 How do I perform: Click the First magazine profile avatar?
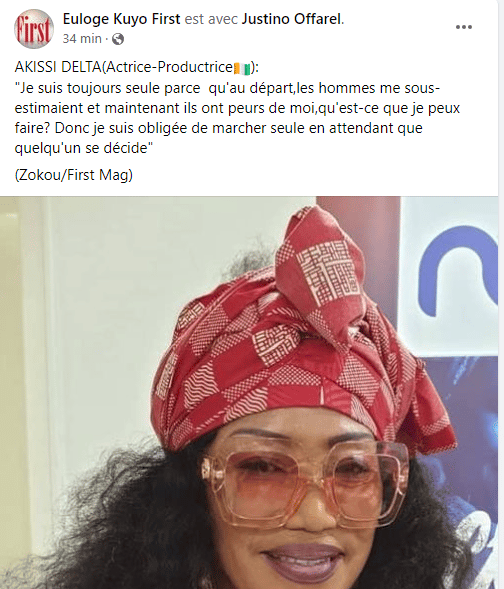pos(34,29)
